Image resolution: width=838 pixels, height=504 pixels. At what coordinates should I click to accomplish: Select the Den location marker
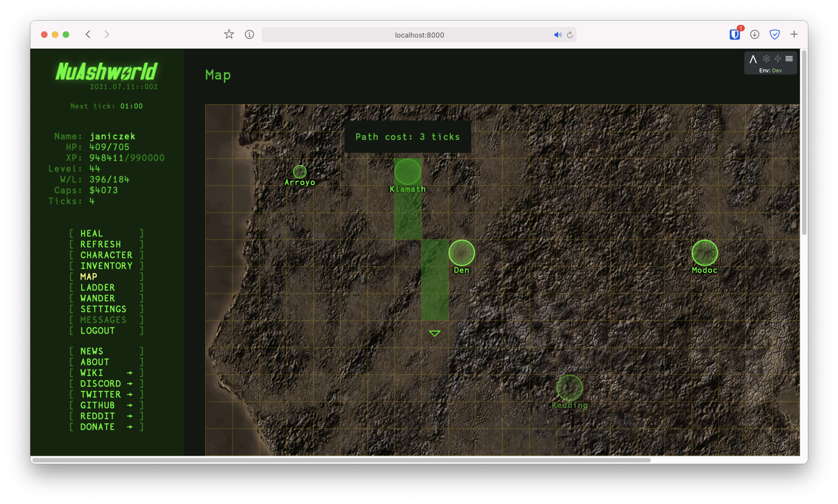[x=461, y=253]
